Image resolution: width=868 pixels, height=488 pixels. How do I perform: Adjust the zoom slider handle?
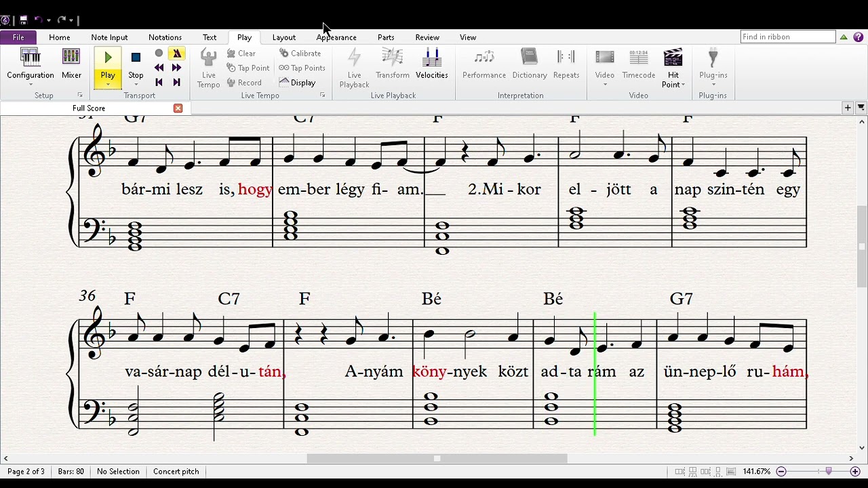[x=829, y=472]
